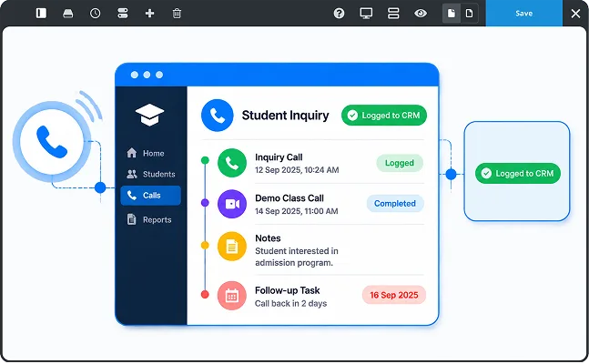Click Logged to CRM badge beside Student Inquiry
The image size is (589, 364).
coord(384,116)
